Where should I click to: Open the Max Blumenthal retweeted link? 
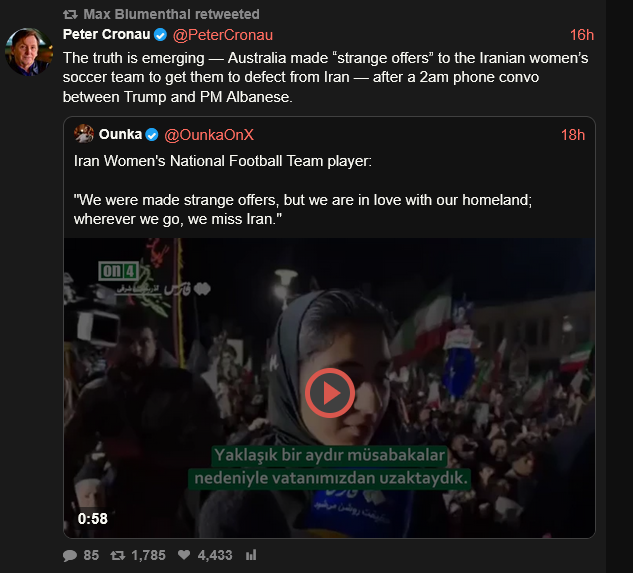click(x=171, y=15)
